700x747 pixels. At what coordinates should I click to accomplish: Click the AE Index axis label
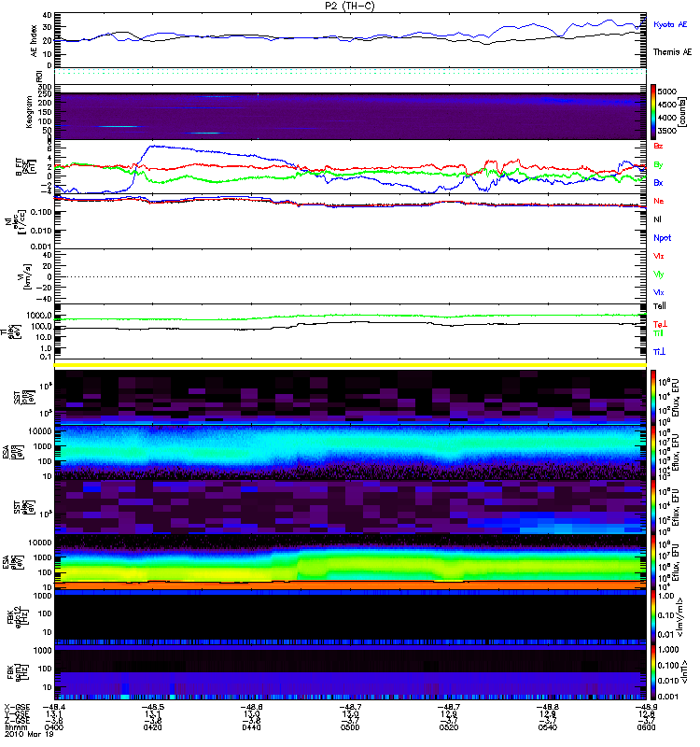(34, 41)
